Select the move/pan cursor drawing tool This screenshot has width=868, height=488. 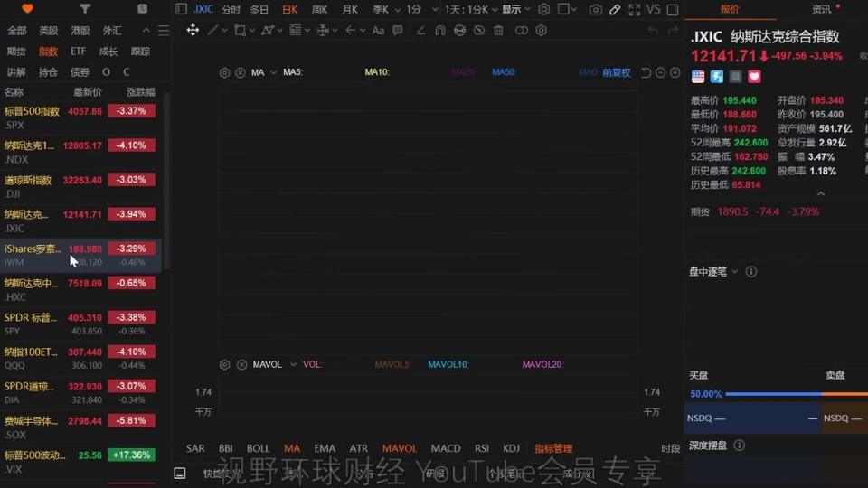[x=193, y=30]
